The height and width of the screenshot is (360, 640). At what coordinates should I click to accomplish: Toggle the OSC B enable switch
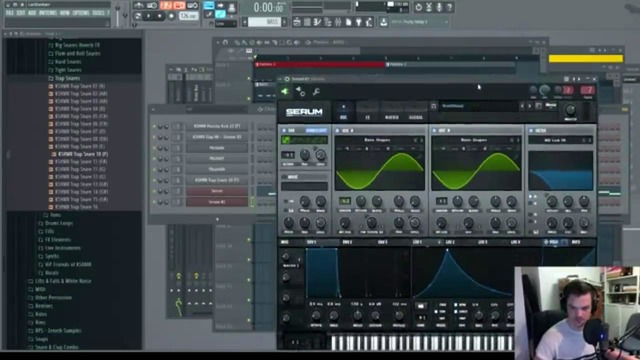click(x=434, y=131)
